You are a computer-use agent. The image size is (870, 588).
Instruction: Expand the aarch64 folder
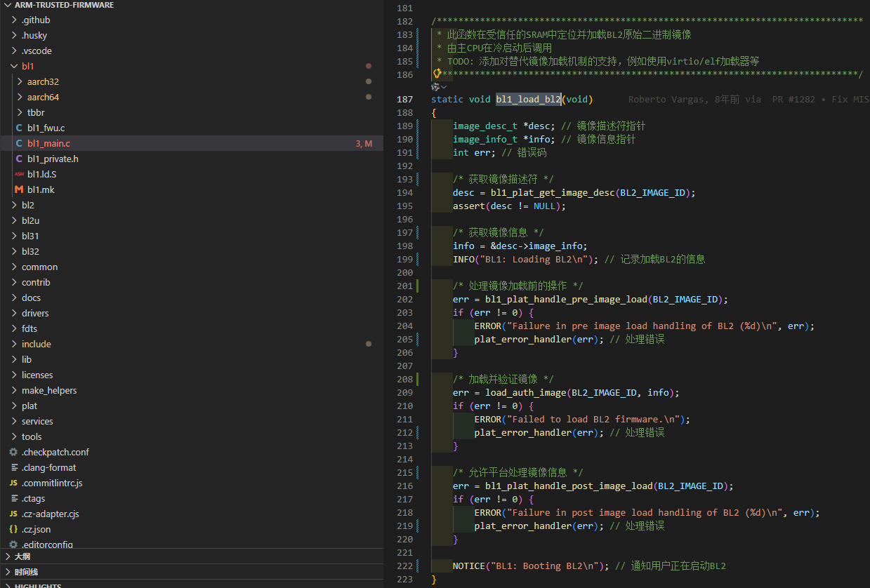[20, 97]
